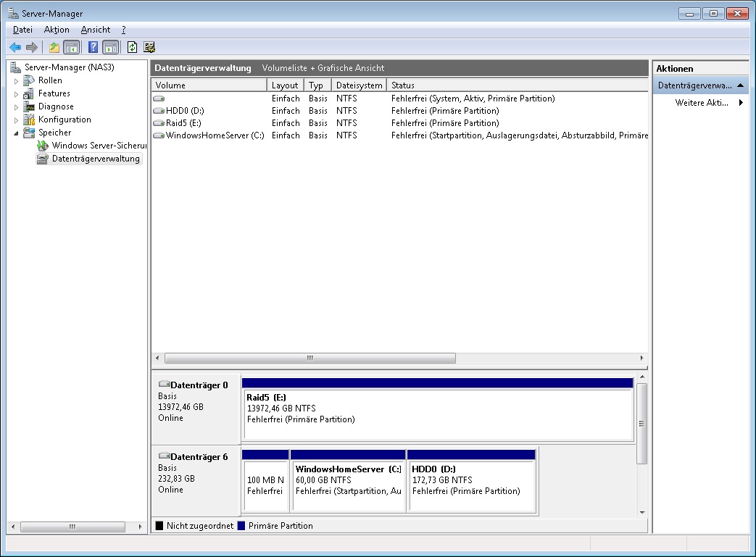Click the WindowsHomeServer (C:) volume drive icon
This screenshot has height=557, width=756.
(159, 135)
